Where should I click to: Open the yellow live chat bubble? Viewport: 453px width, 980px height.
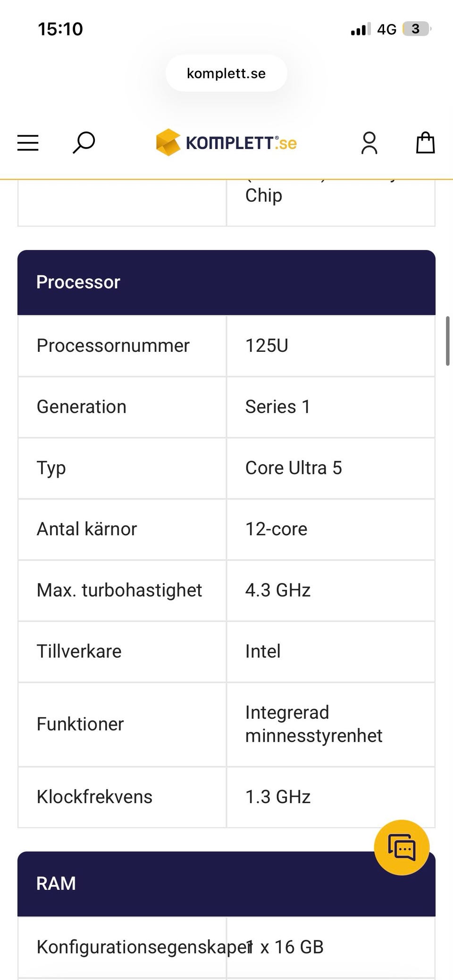(x=402, y=847)
